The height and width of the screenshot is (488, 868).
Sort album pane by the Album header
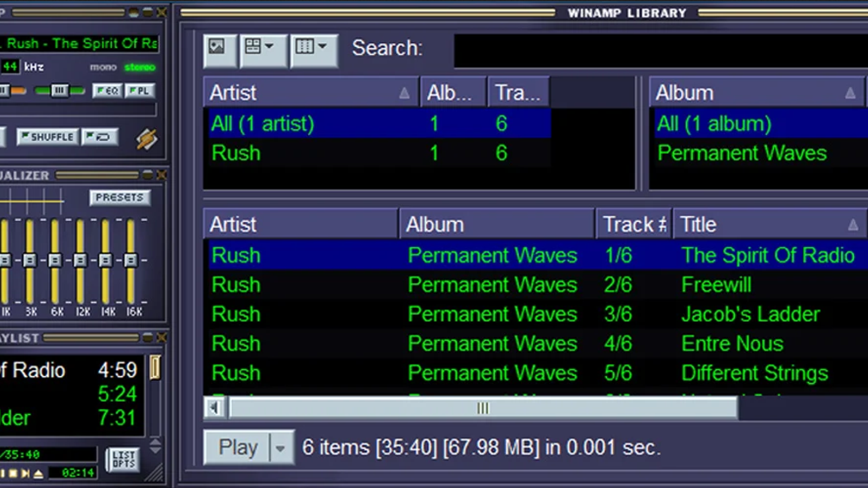757,92
